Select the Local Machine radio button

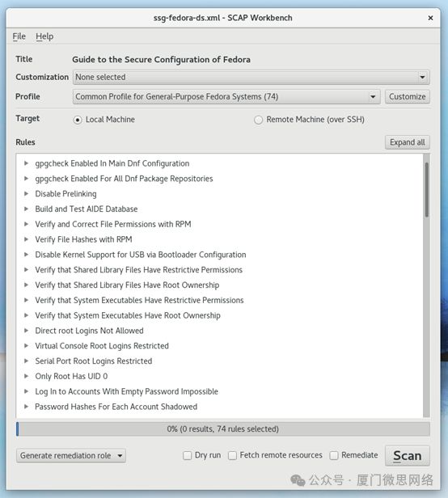(x=78, y=120)
